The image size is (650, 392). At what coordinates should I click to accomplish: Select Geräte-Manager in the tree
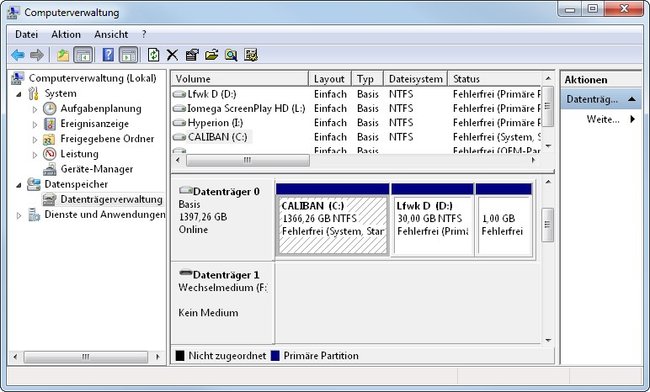coord(97,169)
